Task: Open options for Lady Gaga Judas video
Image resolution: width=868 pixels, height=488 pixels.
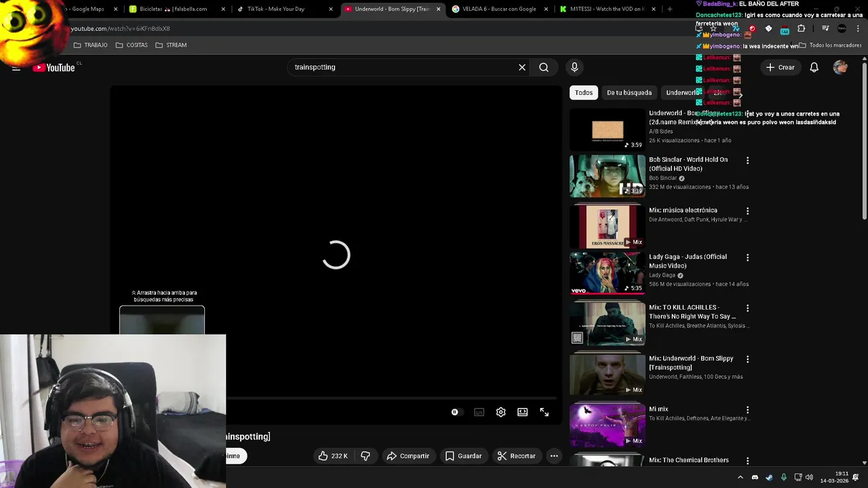Action: [x=747, y=258]
